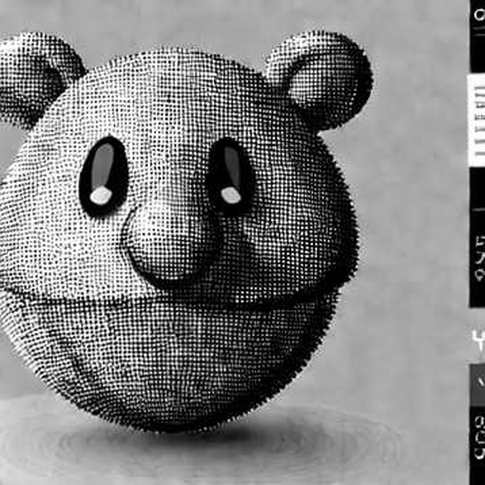Click the white Y-shaped symbol in sidebar
Image resolution: width=485 pixels, height=485 pixels.
tap(479, 341)
